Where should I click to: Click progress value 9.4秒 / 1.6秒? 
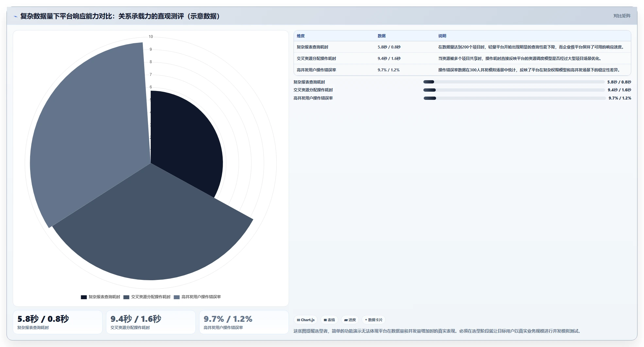pyautogui.click(x=619, y=90)
